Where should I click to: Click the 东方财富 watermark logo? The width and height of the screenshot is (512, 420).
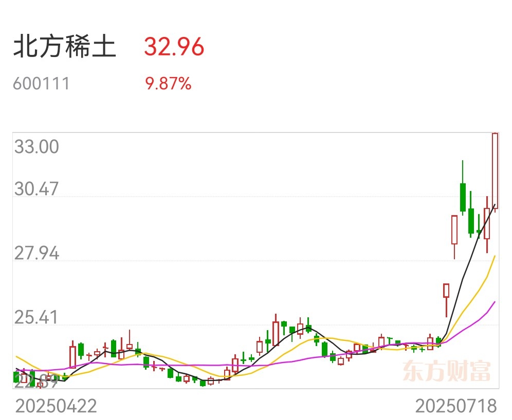click(x=447, y=371)
